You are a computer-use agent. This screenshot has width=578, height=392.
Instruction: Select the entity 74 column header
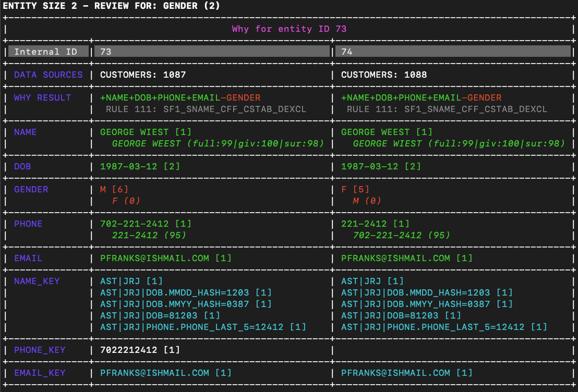(453, 52)
